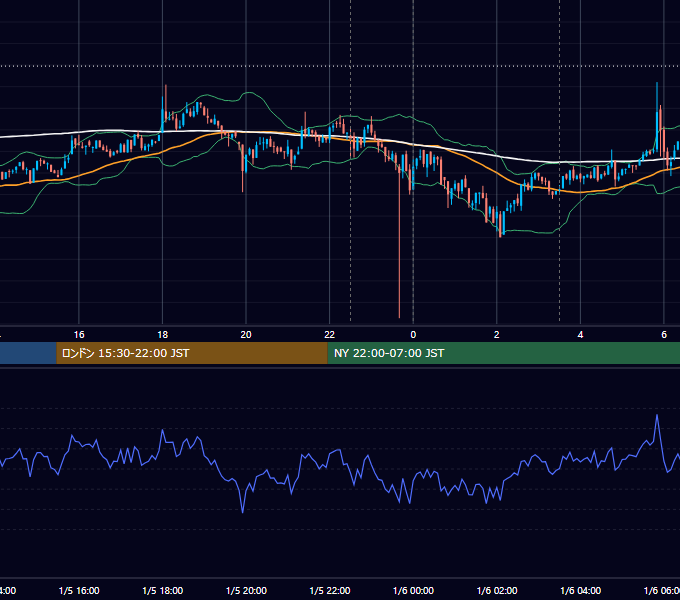Screen dimensions: 680x600
Task: Click the tall blue spike candle near 6:00
Action: [x=657, y=117]
